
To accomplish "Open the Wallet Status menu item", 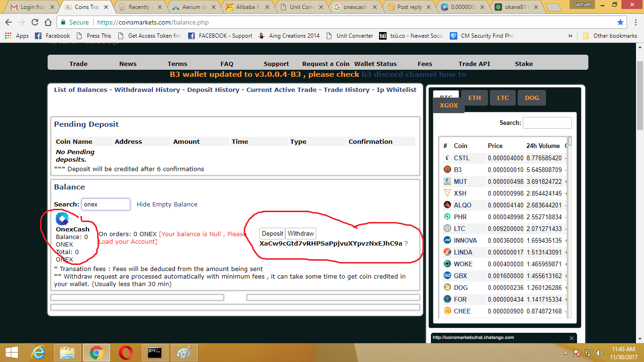I will pyautogui.click(x=375, y=64).
